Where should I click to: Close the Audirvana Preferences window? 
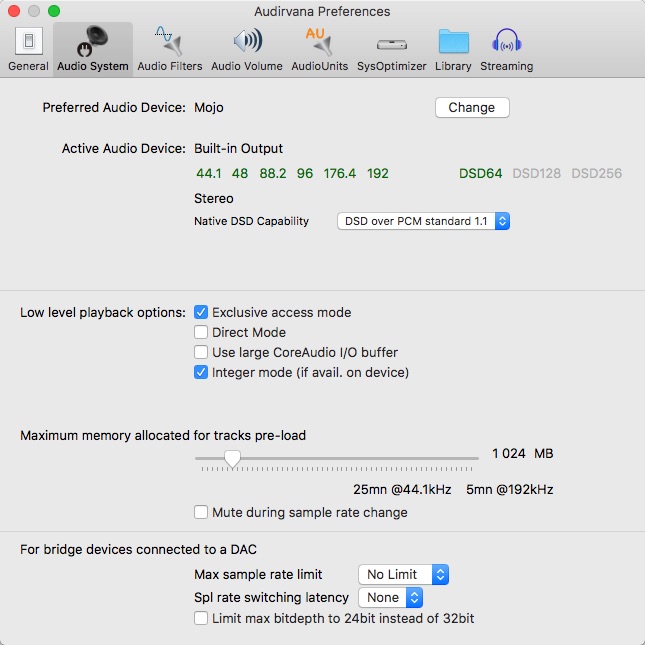(14, 11)
